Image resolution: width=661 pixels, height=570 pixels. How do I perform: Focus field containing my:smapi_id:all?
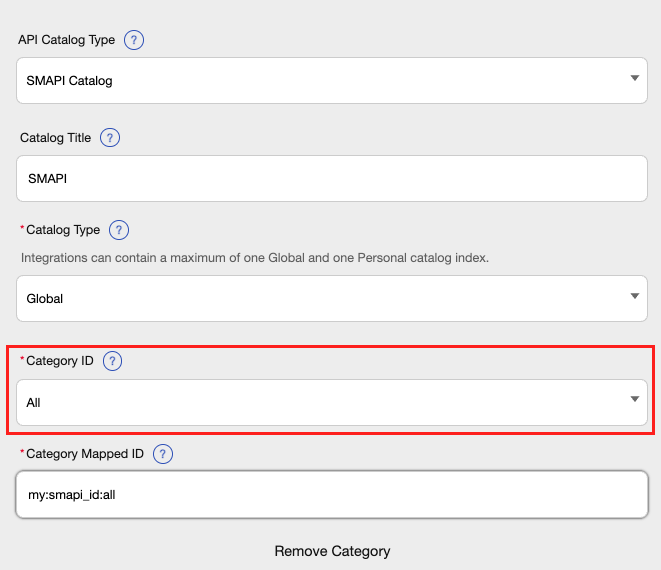pyautogui.click(x=332, y=495)
